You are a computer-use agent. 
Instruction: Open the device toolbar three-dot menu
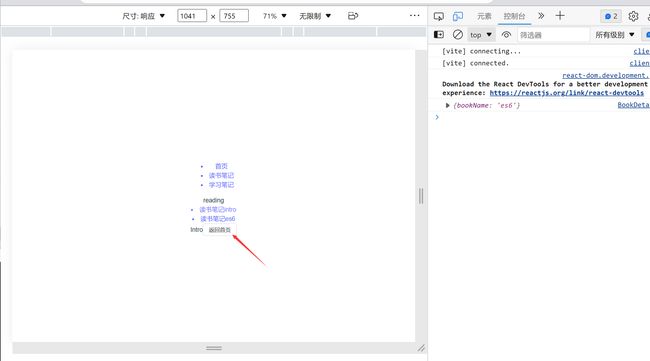[x=415, y=16]
